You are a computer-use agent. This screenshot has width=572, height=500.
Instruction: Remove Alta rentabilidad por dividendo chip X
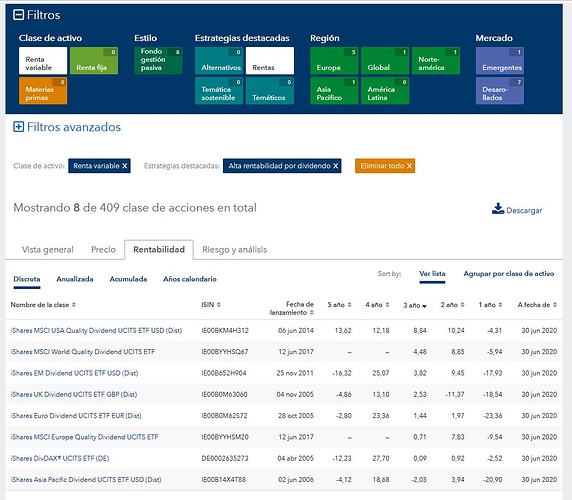click(x=336, y=166)
